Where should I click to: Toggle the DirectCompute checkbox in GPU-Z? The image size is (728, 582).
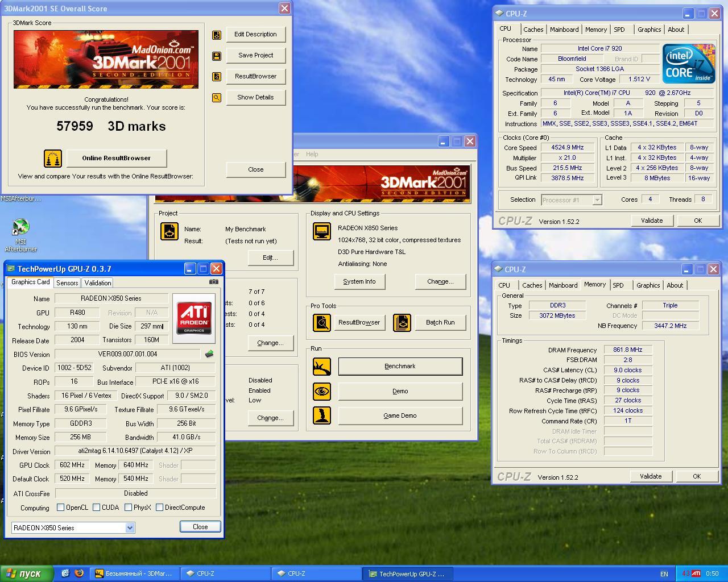[160, 508]
